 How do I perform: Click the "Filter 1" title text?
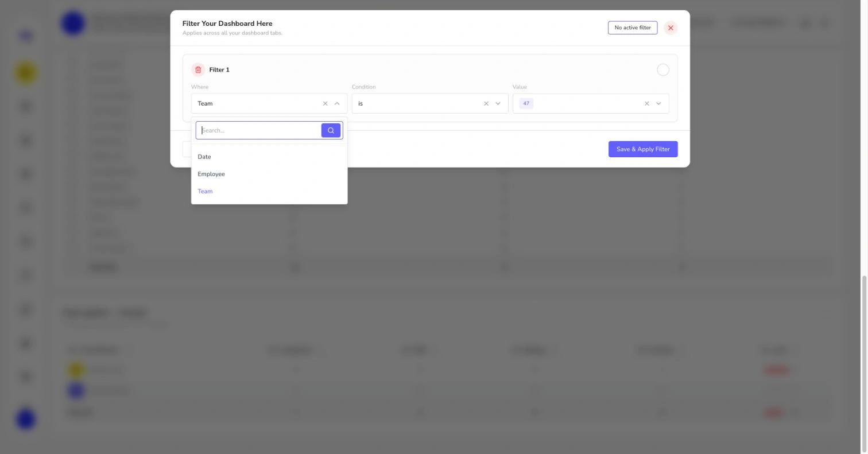click(x=219, y=70)
